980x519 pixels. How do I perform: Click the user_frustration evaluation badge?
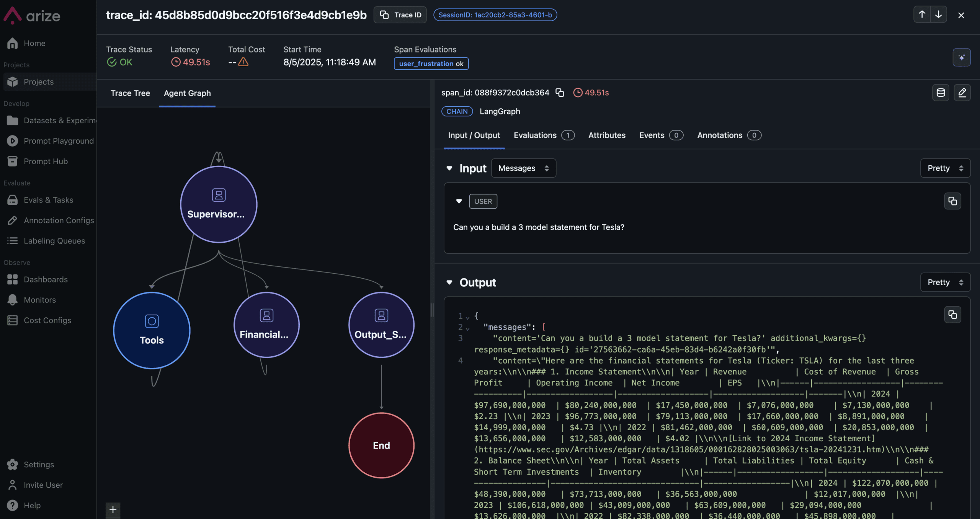coord(431,64)
